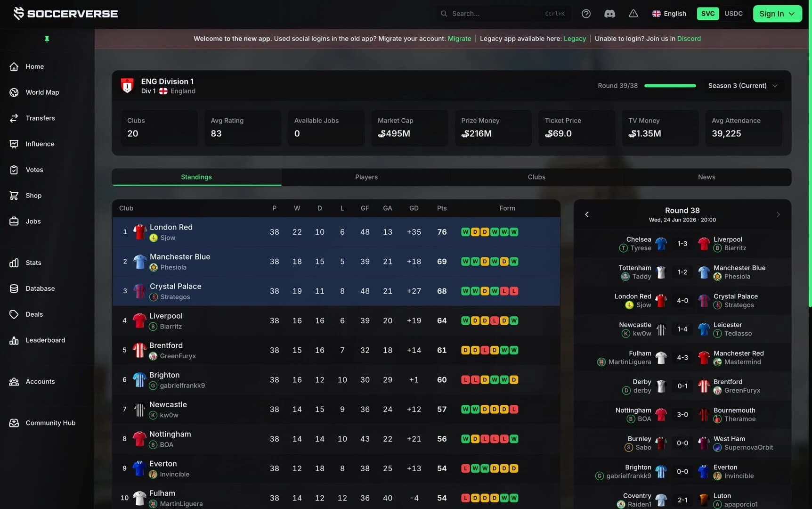
Task: Open the Season 3 (Current) dropdown
Action: pyautogui.click(x=743, y=86)
